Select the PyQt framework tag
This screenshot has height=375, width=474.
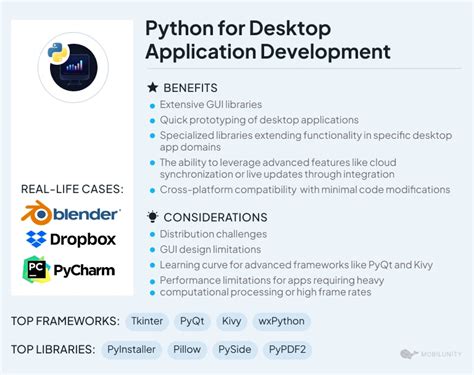[192, 321]
